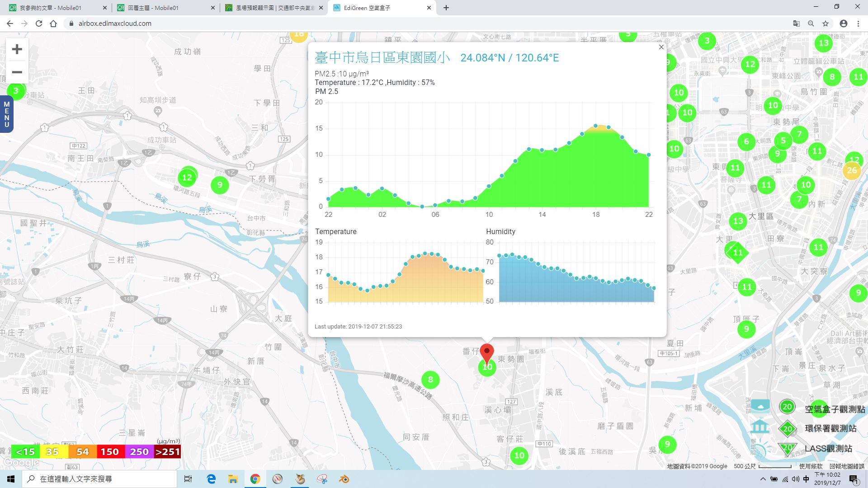Click the airbox.edimaxcloud.com address bar
The height and width of the screenshot is (488, 868).
point(425,23)
